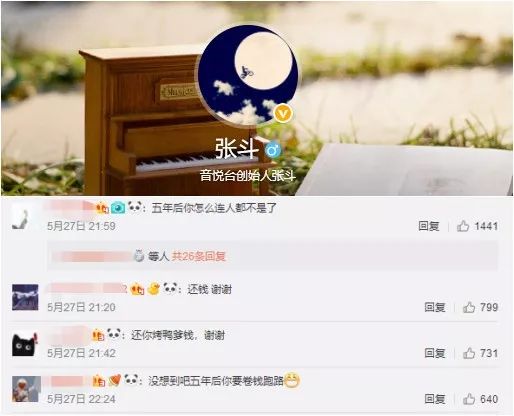Reply to the 21:59 comment
The width and height of the screenshot is (514, 416).
(x=429, y=226)
